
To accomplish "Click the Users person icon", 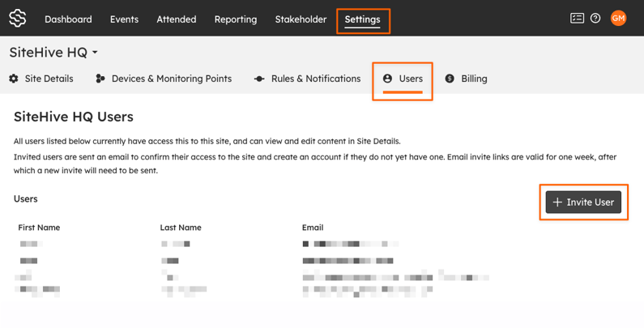I will 387,79.
